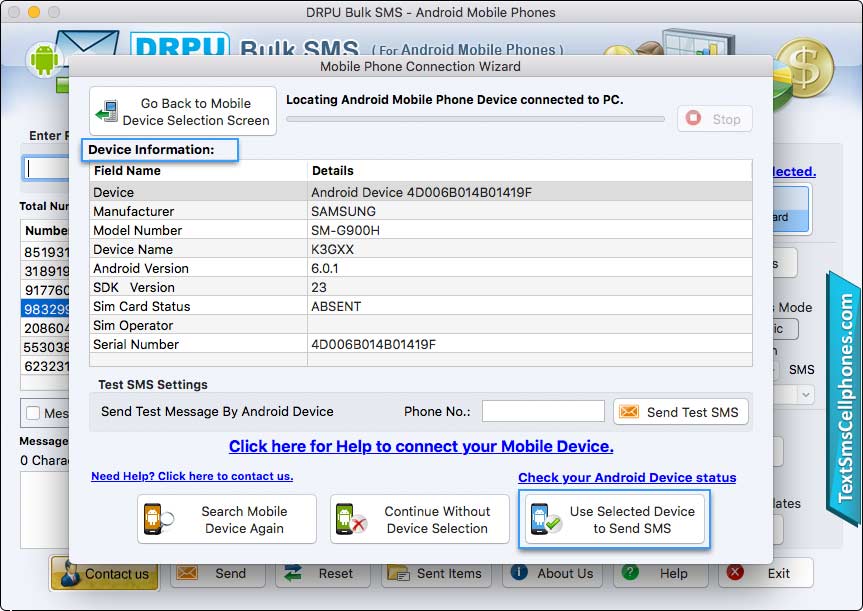The width and height of the screenshot is (863, 611).
Task: Click Search Mobile Device Again button
Action: click(x=227, y=519)
